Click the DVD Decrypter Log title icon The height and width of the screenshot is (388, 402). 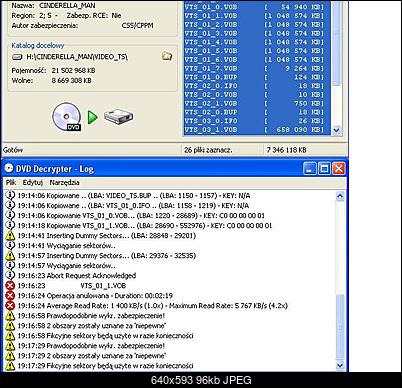[x=9, y=168]
